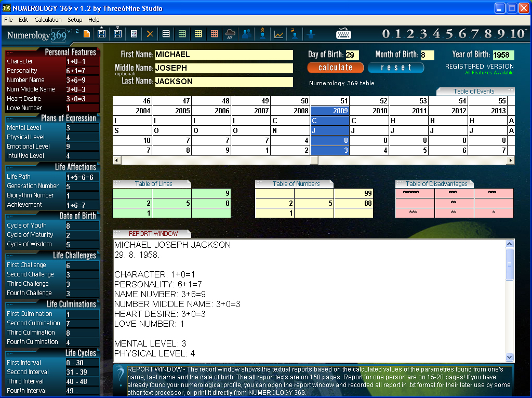Open the Calculation menu
The width and height of the screenshot is (532, 398).
[48, 20]
